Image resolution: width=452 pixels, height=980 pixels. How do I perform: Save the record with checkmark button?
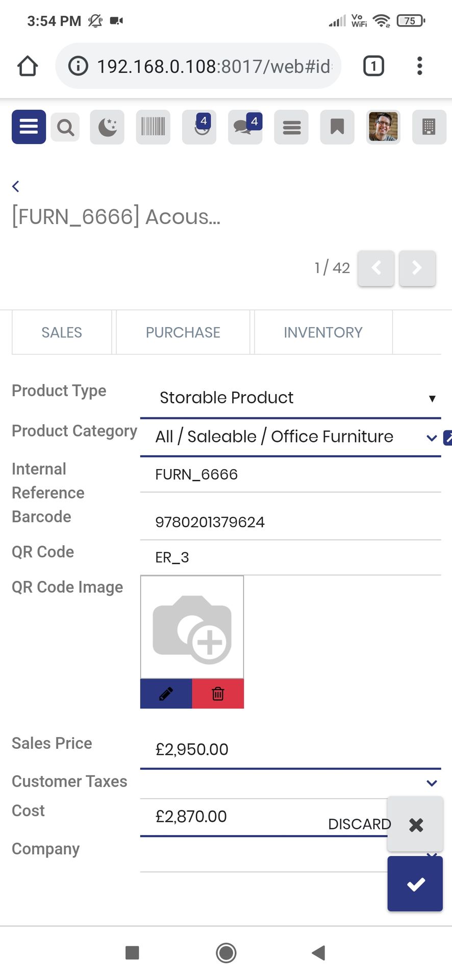pyautogui.click(x=415, y=884)
